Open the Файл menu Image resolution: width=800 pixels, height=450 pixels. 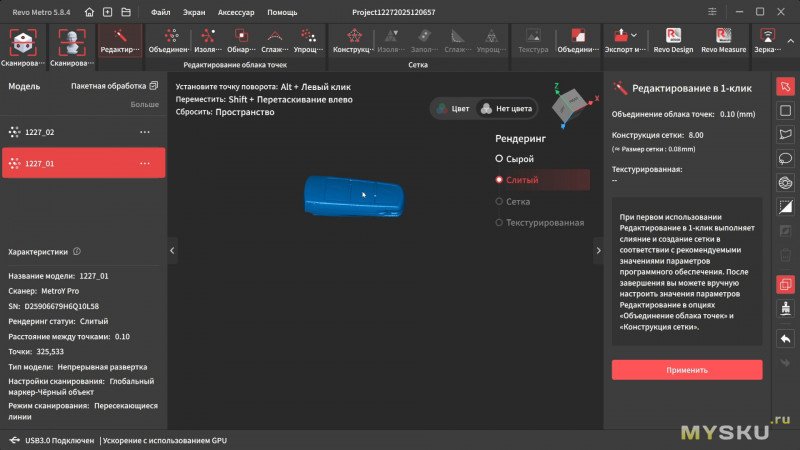click(160, 12)
